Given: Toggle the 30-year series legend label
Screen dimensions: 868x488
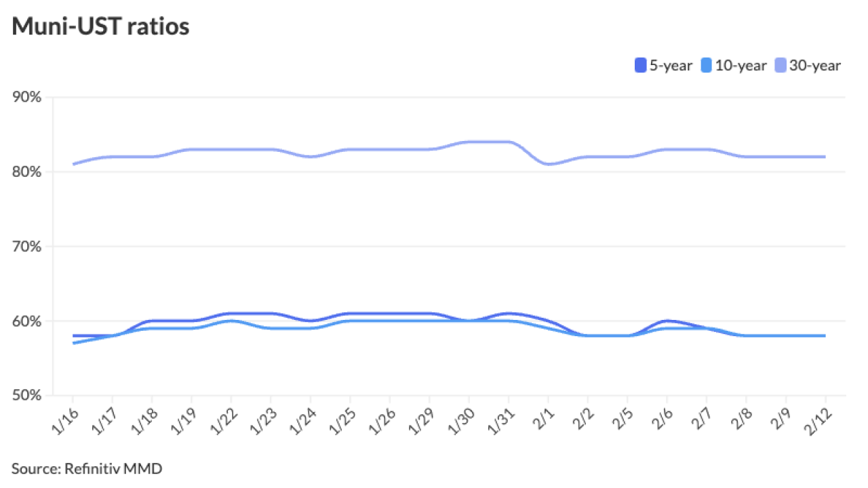Looking at the screenshot, I should click(x=815, y=66).
